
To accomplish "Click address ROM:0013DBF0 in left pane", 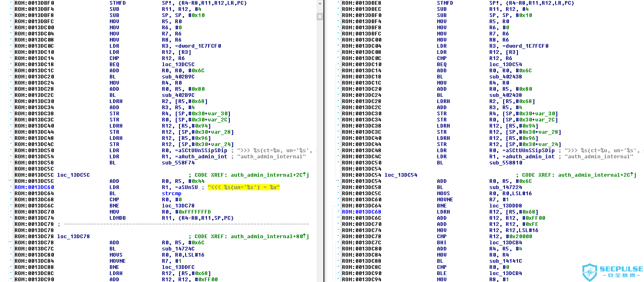I will [x=34, y=3].
